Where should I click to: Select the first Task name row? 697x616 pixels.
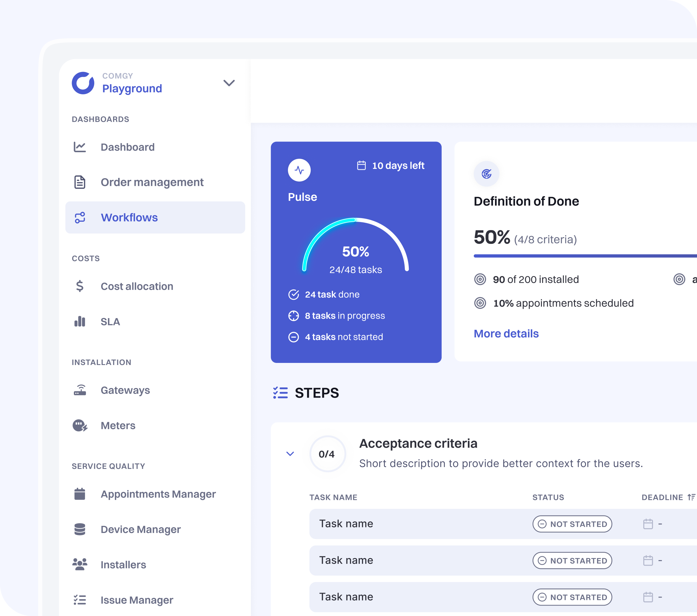coord(346,524)
